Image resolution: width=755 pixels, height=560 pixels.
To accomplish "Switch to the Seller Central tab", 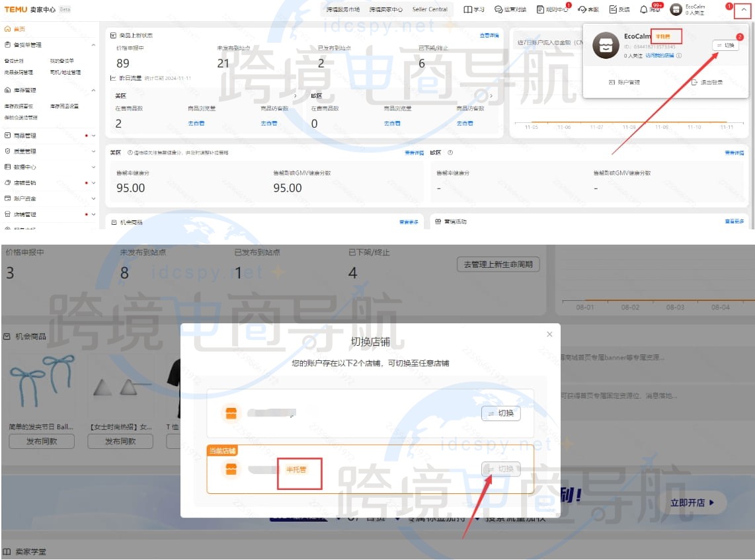I will coord(431,9).
